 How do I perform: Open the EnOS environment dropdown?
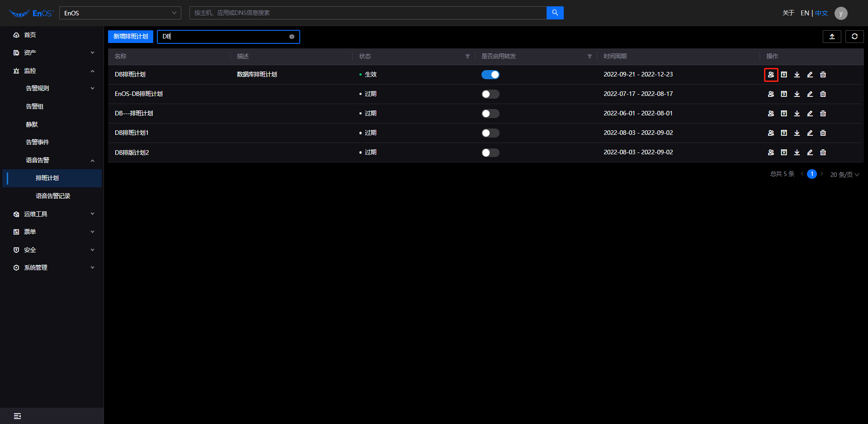tap(120, 13)
